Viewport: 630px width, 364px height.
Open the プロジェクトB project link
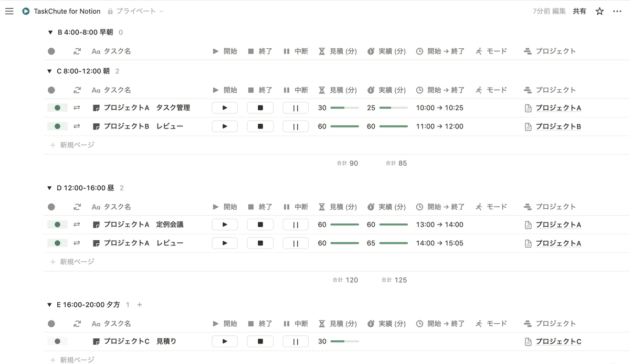tap(559, 126)
